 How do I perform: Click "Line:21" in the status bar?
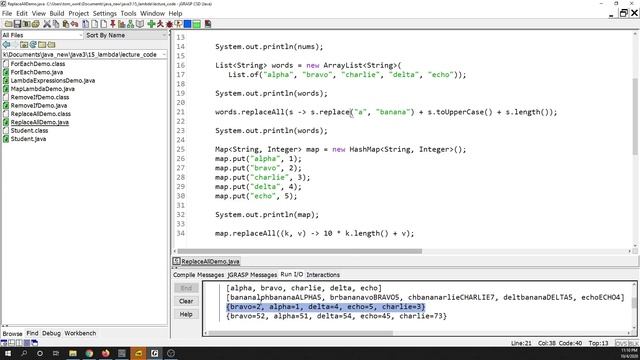521,343
